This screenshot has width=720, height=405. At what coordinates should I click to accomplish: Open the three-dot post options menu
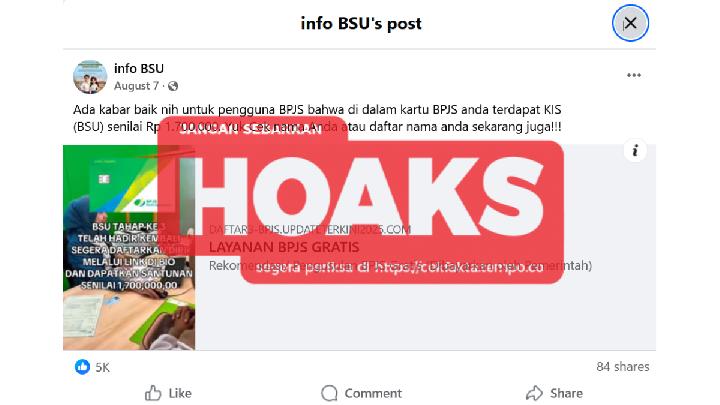coord(634,75)
